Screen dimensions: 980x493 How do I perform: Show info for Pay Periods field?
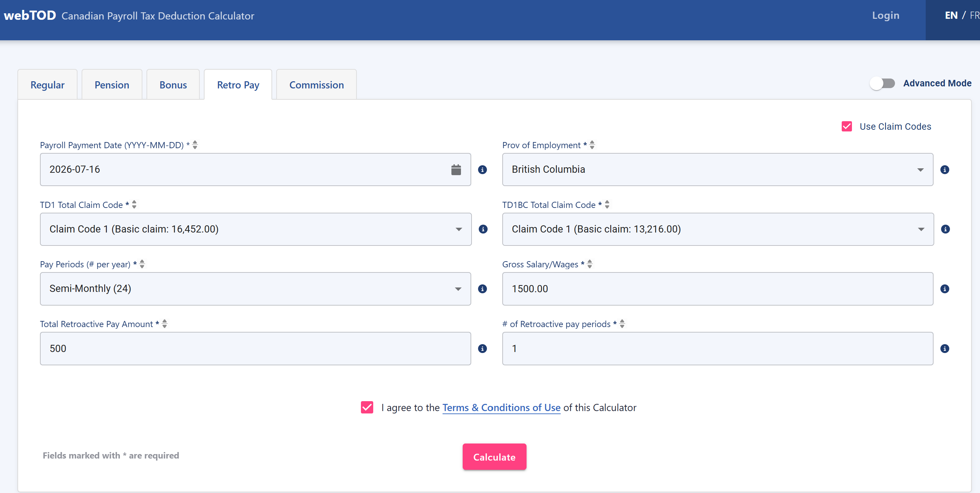click(482, 289)
